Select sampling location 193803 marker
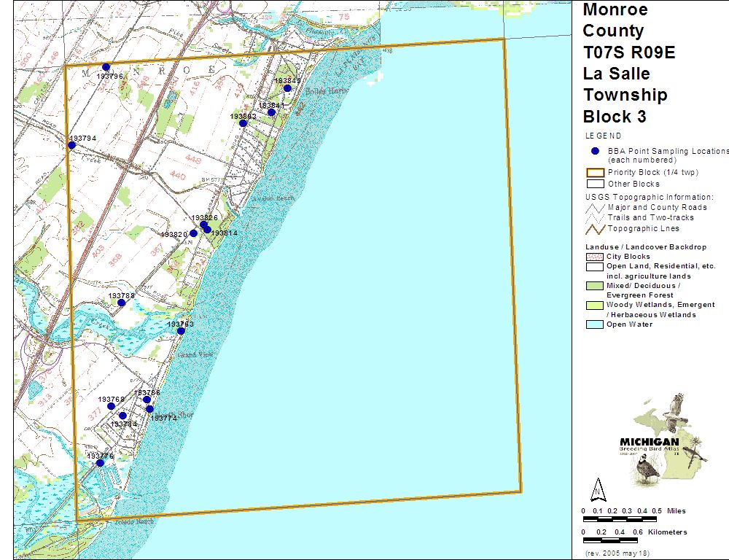Image resolution: width=729 pixels, height=560 pixels. (243, 123)
